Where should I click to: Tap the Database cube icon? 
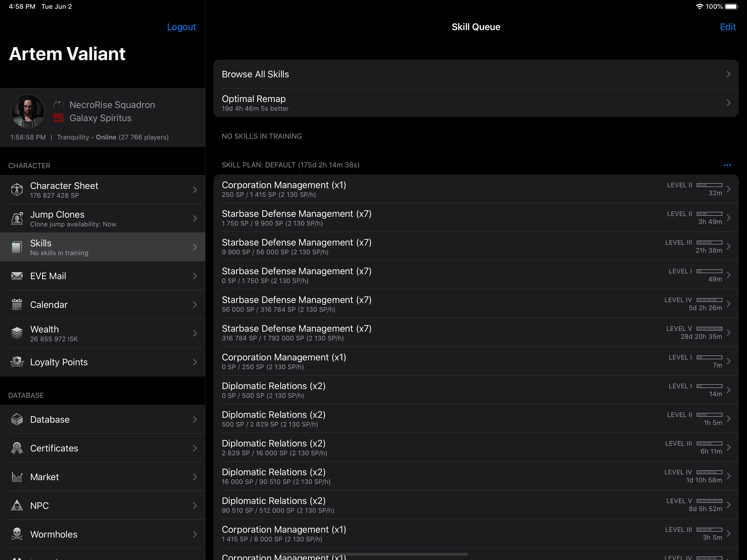(17, 419)
